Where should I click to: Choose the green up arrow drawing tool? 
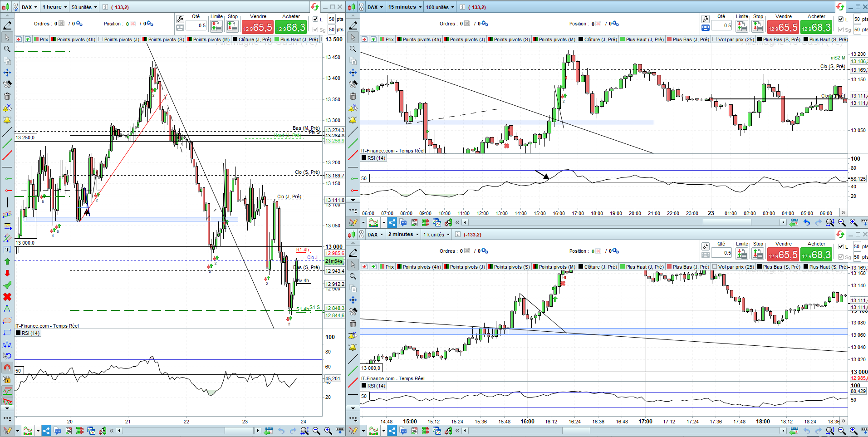click(7, 261)
